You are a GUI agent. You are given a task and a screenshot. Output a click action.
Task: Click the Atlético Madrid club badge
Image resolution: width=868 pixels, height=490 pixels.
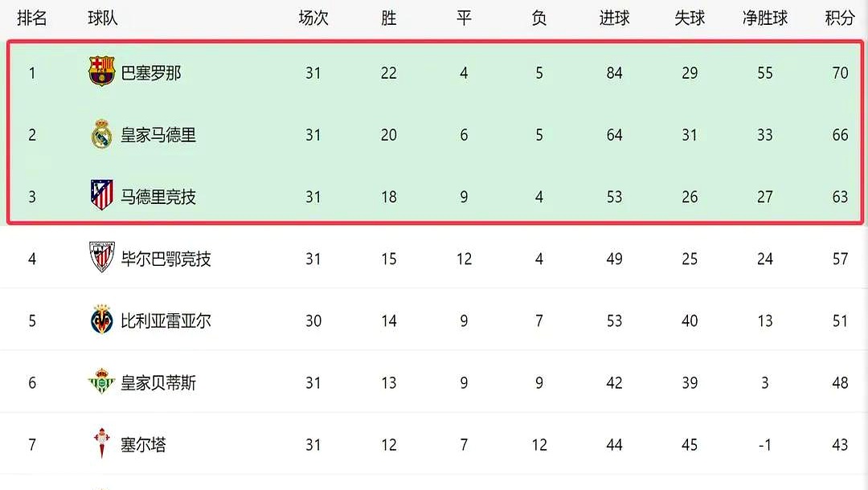pos(101,196)
